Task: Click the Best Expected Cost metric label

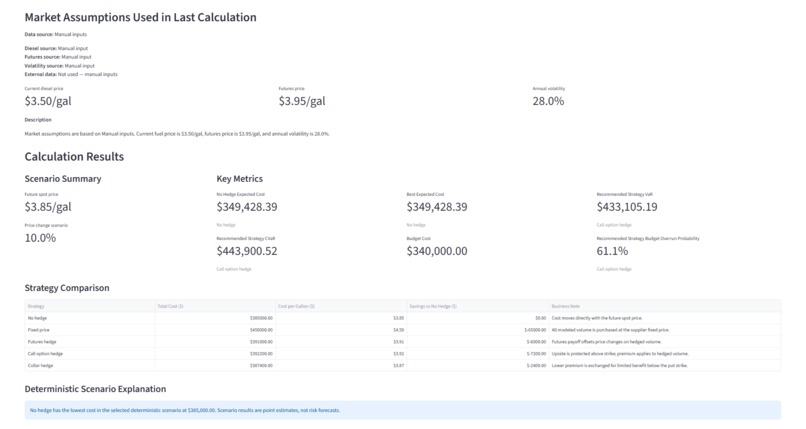Action: coord(425,194)
